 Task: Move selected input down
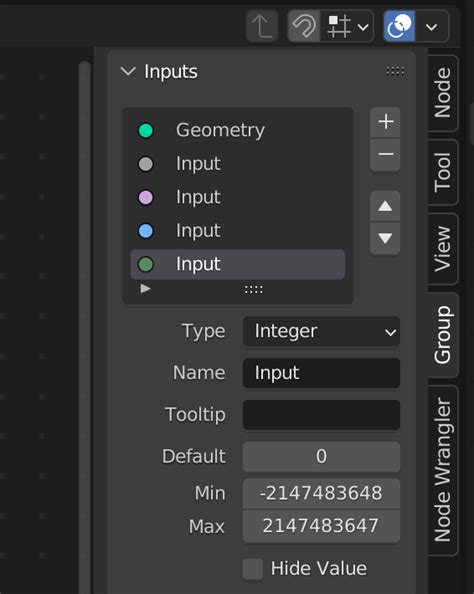pos(385,238)
